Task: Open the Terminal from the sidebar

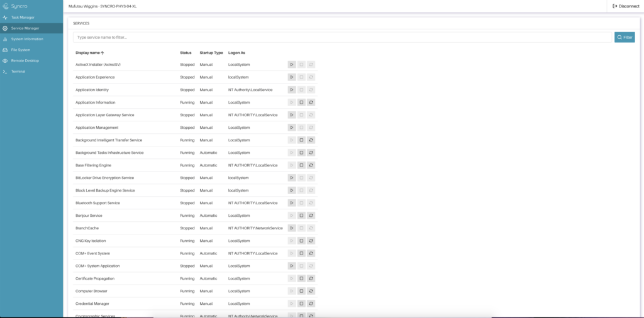Action: coord(18,72)
